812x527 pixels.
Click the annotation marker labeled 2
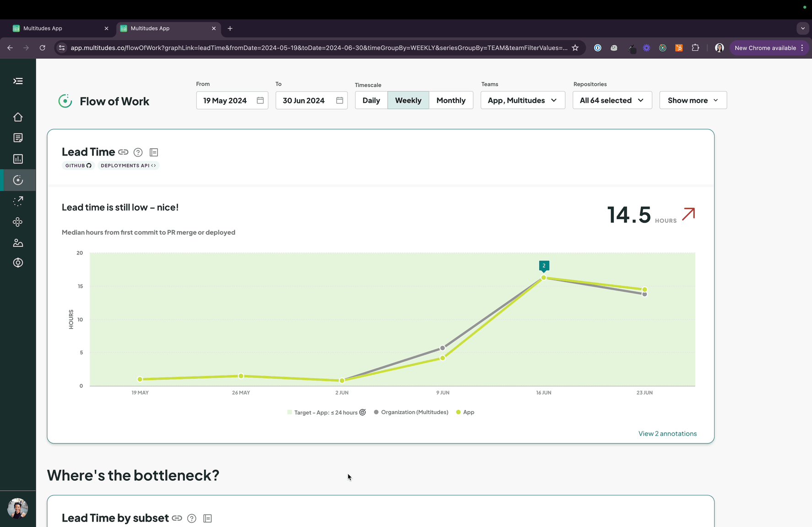click(x=544, y=265)
